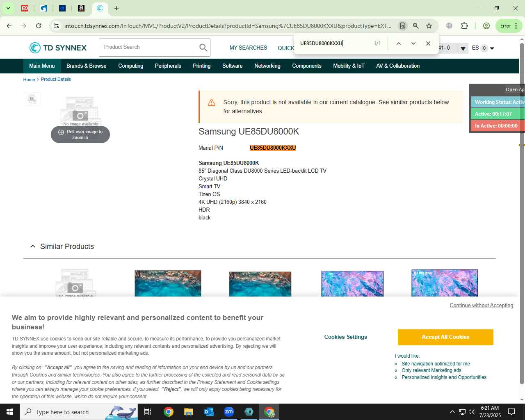
Task: Click Accept All Cookies button
Action: (x=445, y=337)
